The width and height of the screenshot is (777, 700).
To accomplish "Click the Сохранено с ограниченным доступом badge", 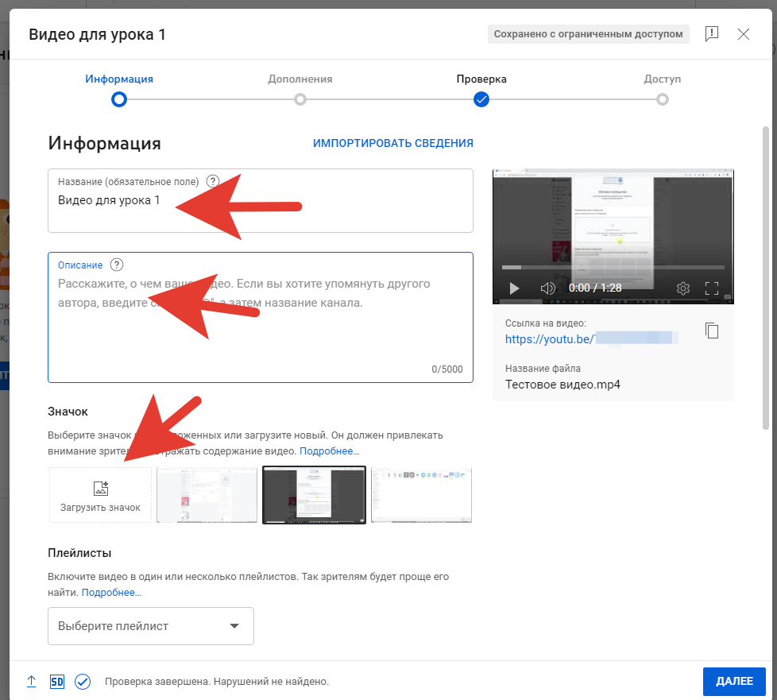I will coord(588,34).
